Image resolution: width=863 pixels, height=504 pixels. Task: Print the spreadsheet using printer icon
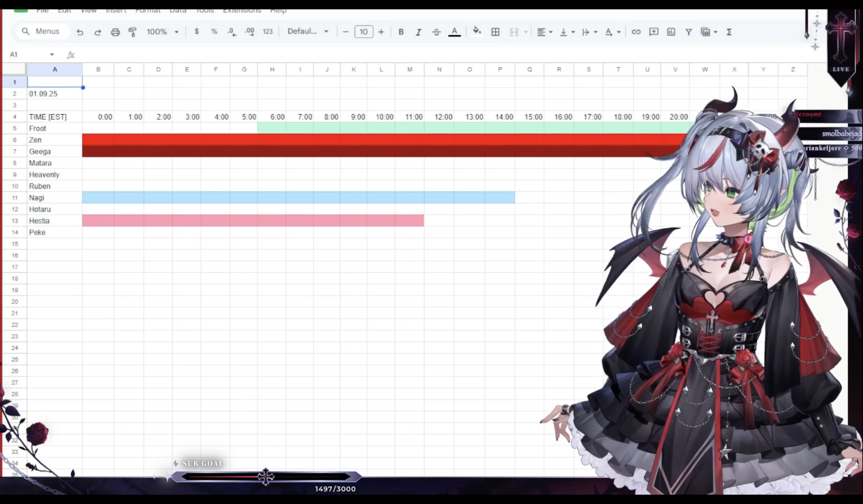tap(115, 32)
